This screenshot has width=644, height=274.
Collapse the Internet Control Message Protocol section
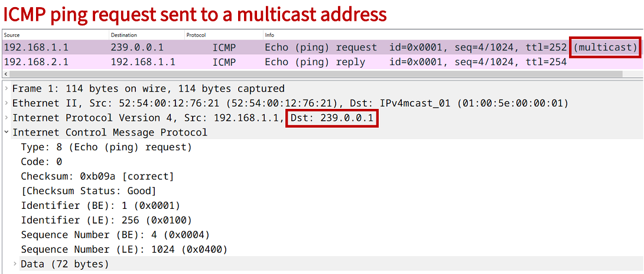pos(6,133)
